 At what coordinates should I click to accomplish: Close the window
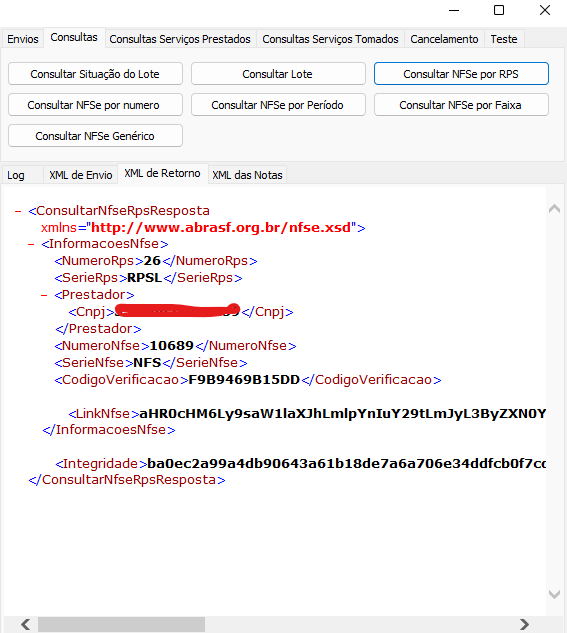545,10
